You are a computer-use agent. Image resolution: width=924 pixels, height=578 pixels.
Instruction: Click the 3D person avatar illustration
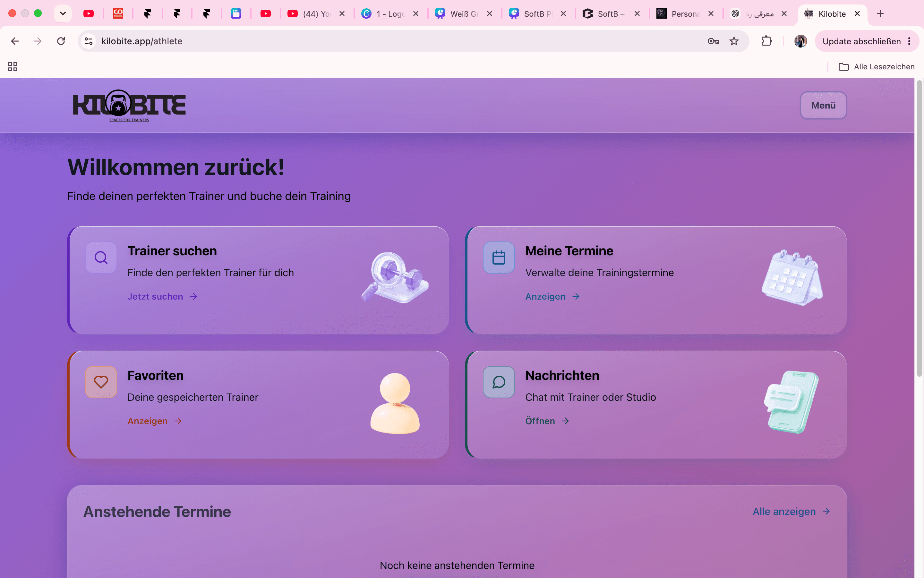coord(395,403)
